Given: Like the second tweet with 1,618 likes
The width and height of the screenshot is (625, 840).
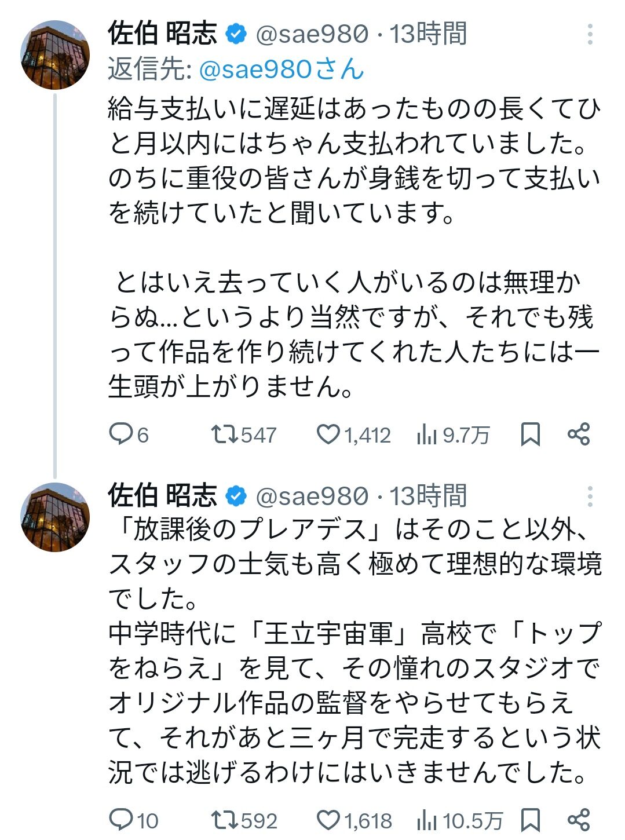Looking at the screenshot, I should pos(328,819).
